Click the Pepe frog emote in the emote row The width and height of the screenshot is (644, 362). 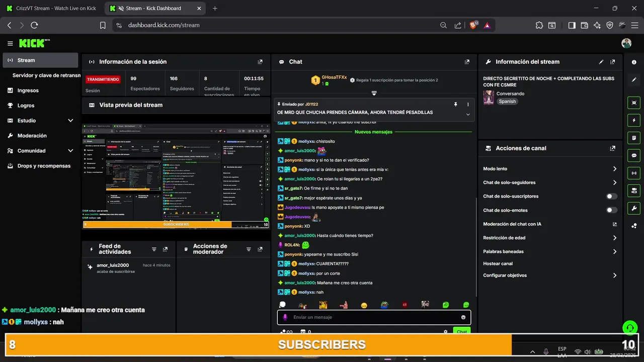[x=384, y=305]
